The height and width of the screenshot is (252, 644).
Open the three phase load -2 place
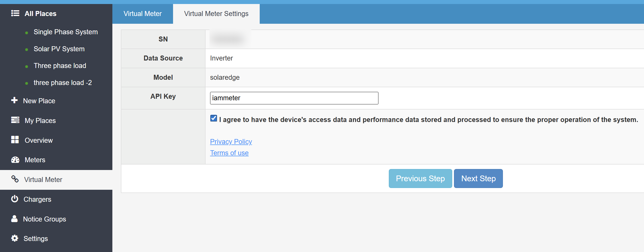pos(63,82)
